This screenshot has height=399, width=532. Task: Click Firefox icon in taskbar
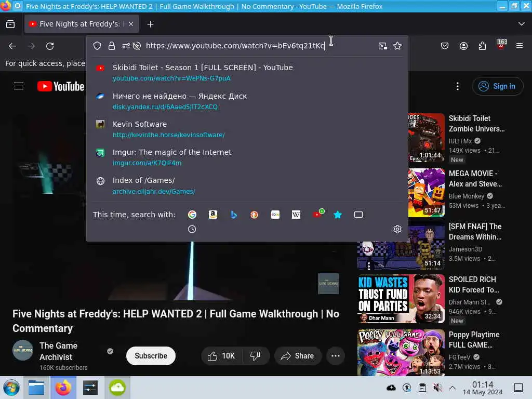click(x=63, y=388)
